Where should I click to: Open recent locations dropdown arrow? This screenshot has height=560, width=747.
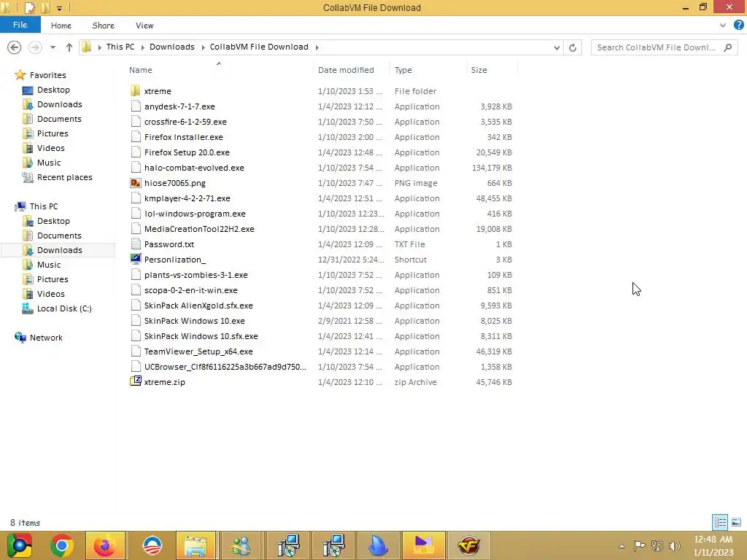pyautogui.click(x=53, y=47)
